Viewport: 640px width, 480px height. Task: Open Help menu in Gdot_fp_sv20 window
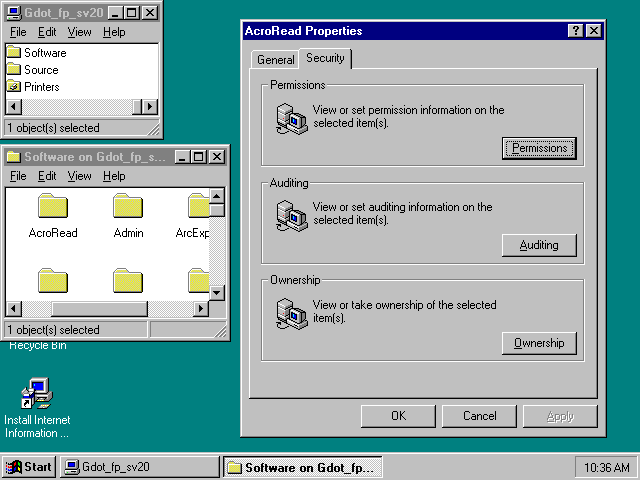[x=114, y=32]
